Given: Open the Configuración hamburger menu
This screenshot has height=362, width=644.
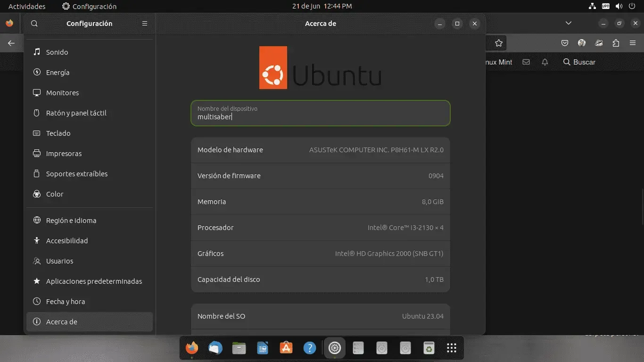Looking at the screenshot, I should point(145,24).
